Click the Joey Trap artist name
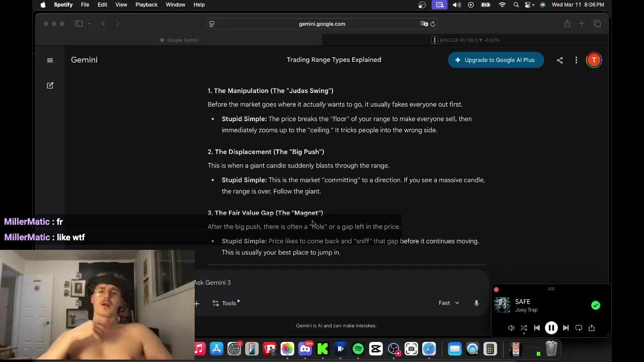The image size is (644, 362). (526, 310)
